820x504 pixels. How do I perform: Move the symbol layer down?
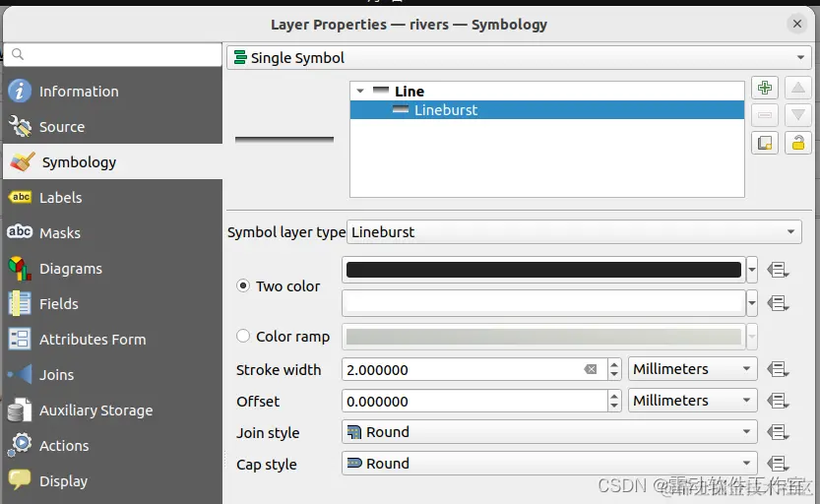pyautogui.click(x=798, y=115)
